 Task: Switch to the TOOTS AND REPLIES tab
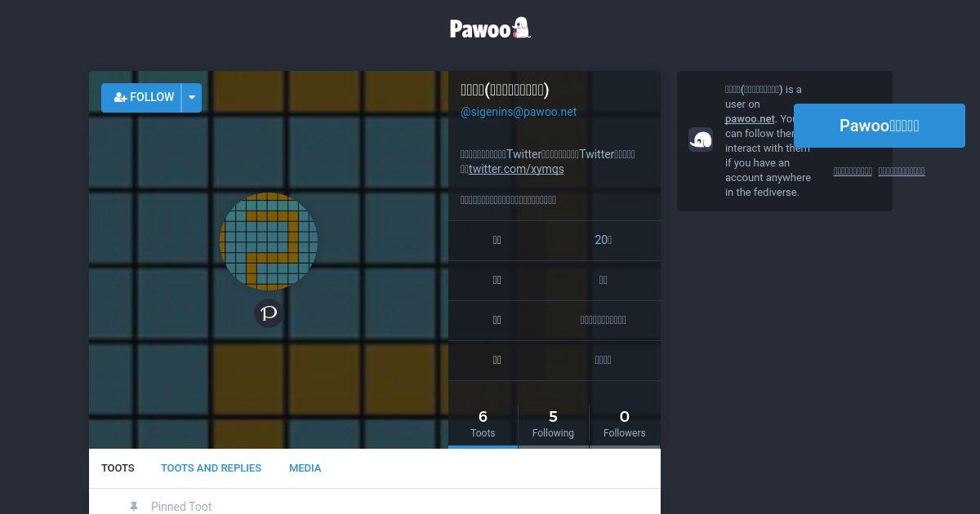click(x=211, y=468)
